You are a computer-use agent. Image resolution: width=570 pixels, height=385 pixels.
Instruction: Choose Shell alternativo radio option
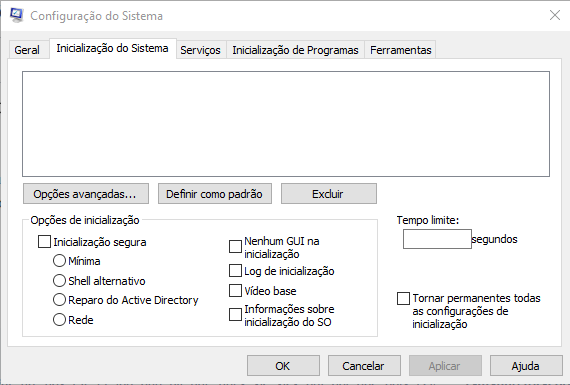(x=59, y=281)
